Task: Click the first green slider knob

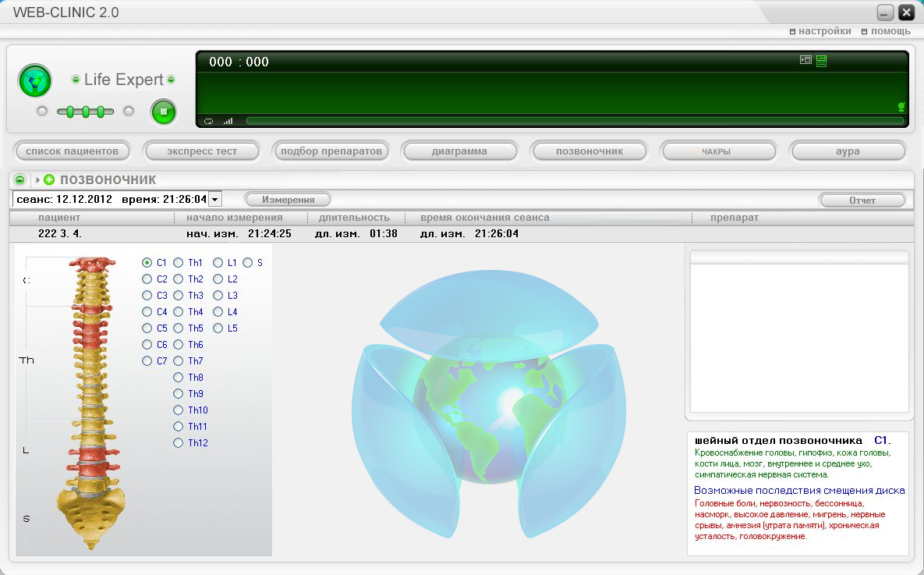Action: (x=70, y=112)
